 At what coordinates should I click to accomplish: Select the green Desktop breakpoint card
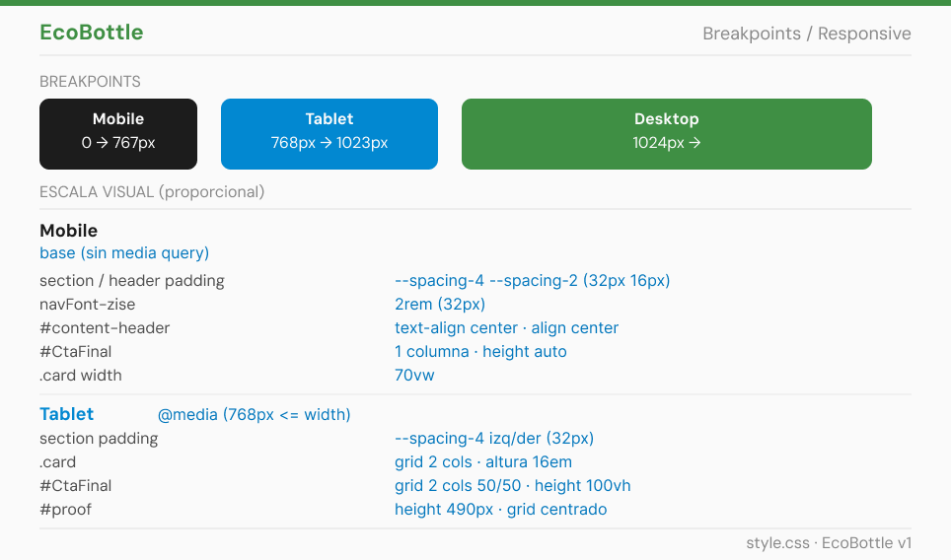click(667, 134)
